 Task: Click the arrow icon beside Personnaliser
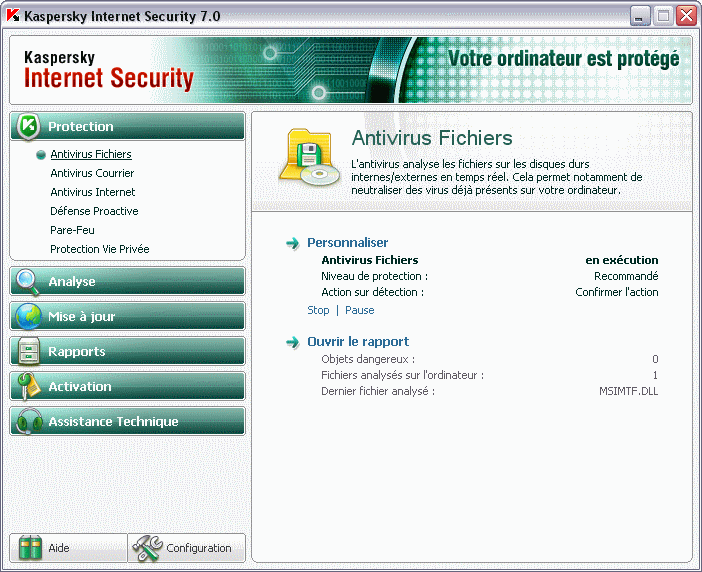coord(293,243)
